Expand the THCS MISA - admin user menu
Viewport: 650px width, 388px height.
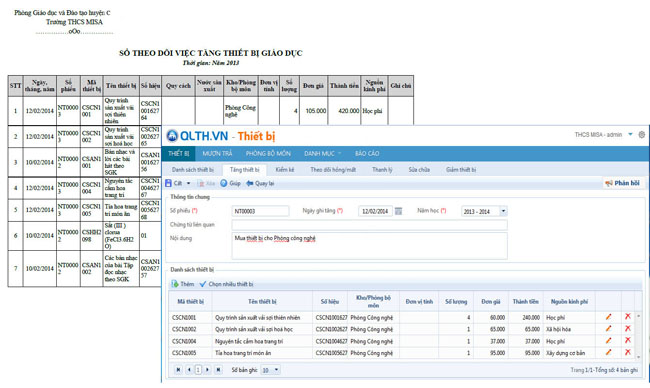pyautogui.click(x=631, y=134)
